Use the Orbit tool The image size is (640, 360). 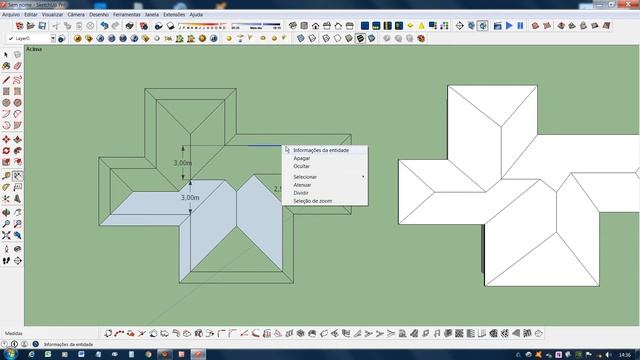coord(6,213)
